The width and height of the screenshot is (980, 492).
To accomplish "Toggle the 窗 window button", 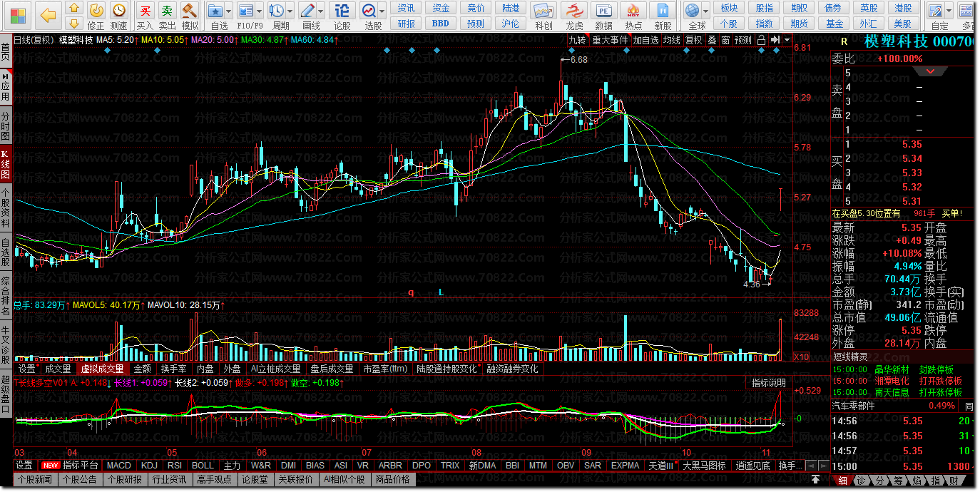I will [x=725, y=40].
